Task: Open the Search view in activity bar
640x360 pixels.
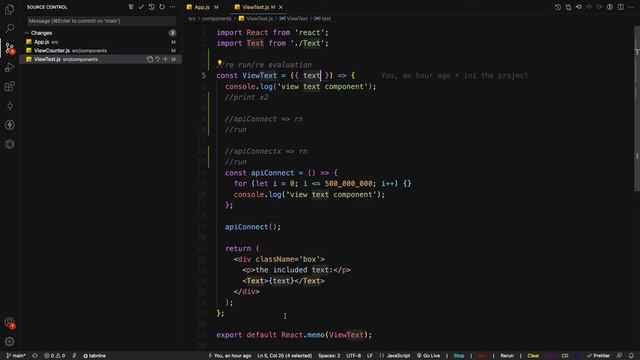Action: (10, 28)
